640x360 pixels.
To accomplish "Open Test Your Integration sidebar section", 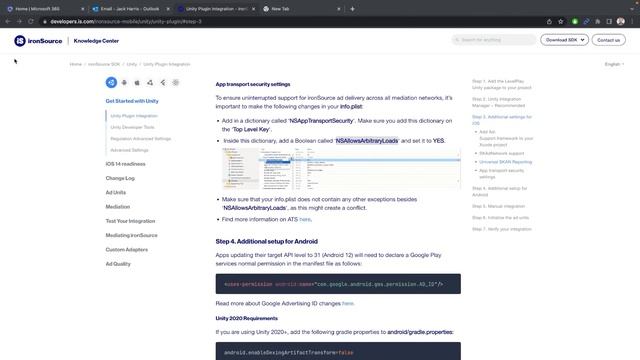I will coord(130,221).
